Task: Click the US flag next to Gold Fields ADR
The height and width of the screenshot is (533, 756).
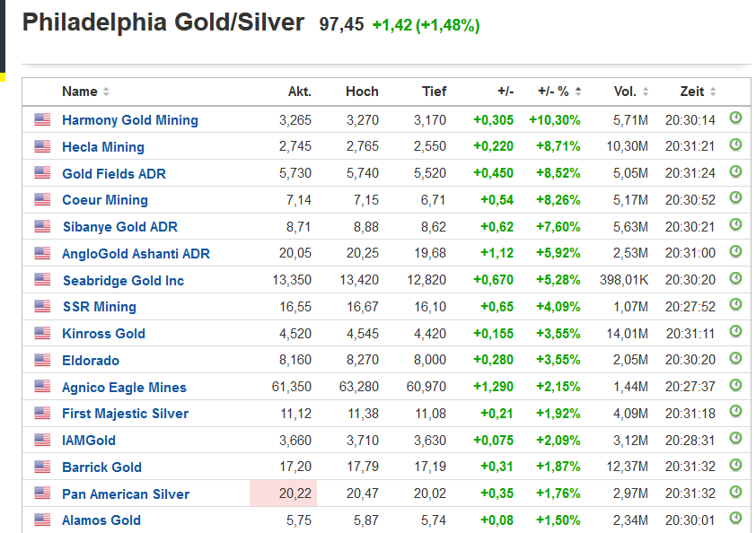Action: pyautogui.click(x=42, y=172)
